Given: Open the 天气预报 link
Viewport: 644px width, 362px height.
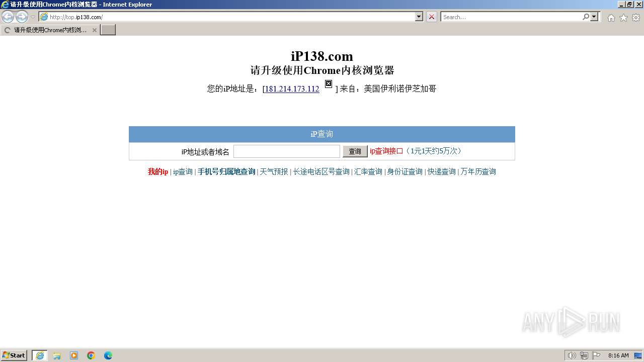Looking at the screenshot, I should click(274, 172).
